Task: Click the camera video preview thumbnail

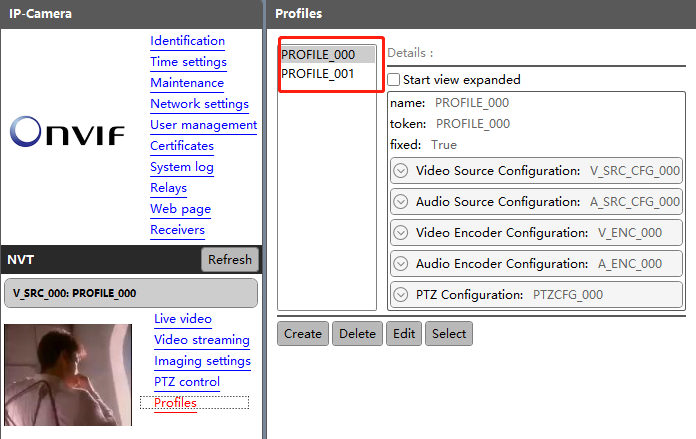Action: pyautogui.click(x=68, y=375)
